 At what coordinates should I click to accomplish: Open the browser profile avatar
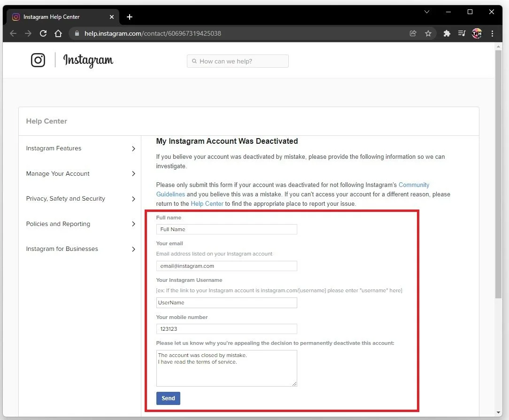pyautogui.click(x=477, y=33)
